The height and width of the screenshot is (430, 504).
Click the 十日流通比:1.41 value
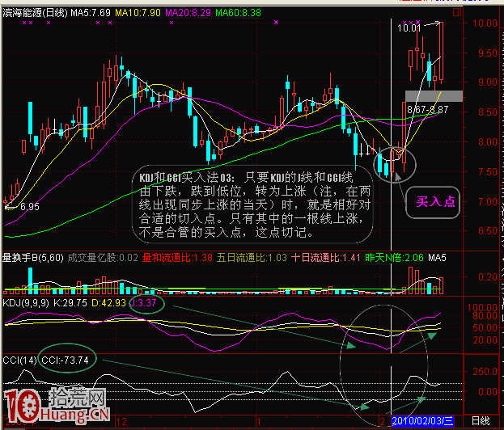pos(326,258)
